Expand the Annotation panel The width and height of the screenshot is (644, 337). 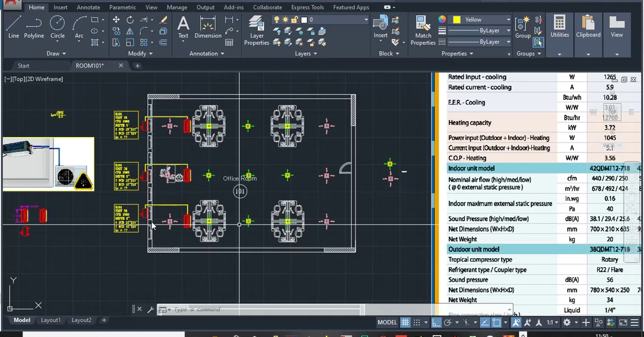207,54
